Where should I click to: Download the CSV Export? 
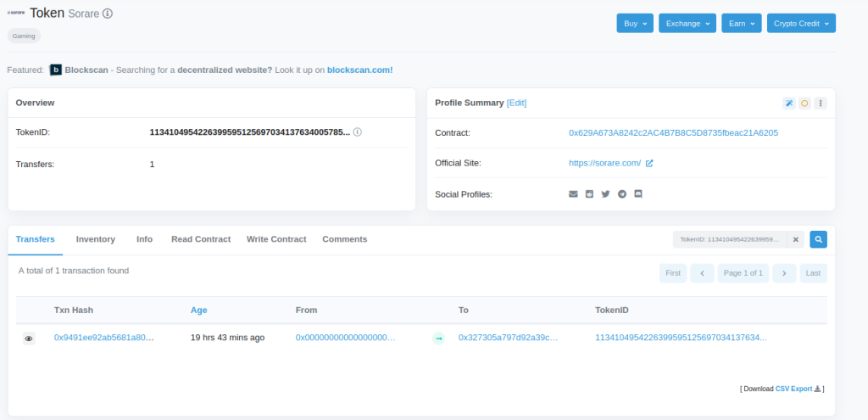(794, 389)
